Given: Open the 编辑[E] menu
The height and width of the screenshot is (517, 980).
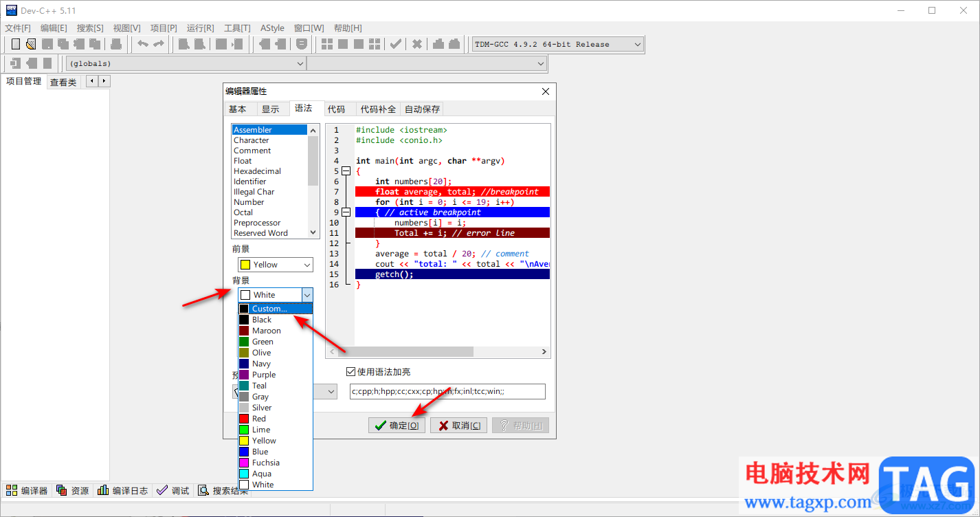Looking at the screenshot, I should click(x=54, y=28).
